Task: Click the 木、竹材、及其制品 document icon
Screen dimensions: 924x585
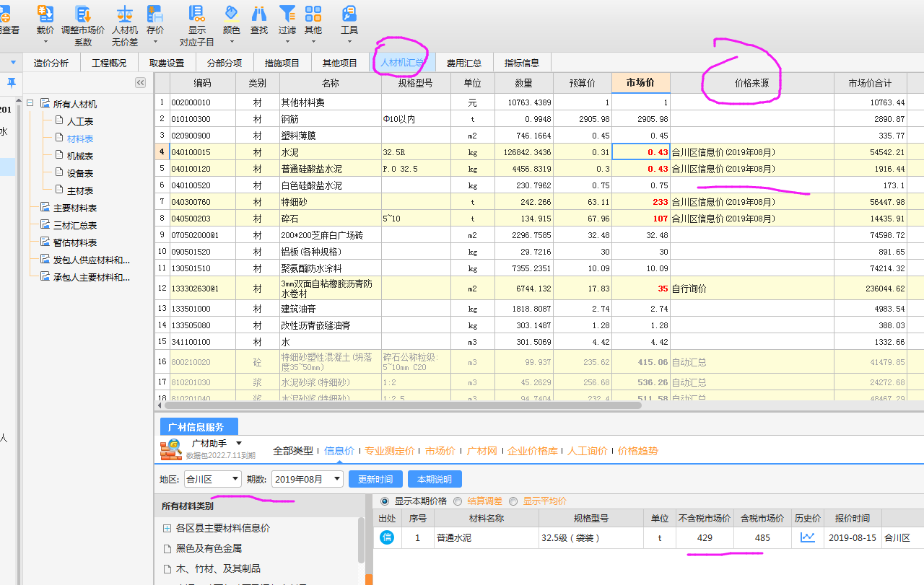Action: pos(167,568)
